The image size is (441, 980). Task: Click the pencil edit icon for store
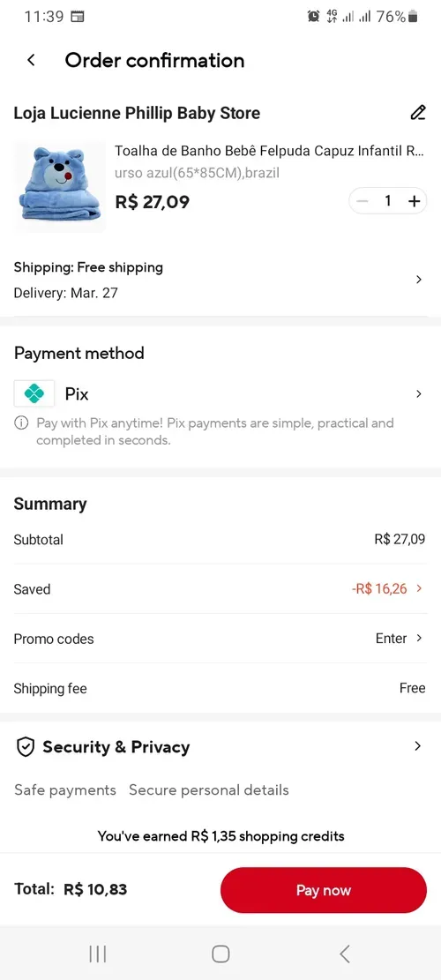[418, 113]
